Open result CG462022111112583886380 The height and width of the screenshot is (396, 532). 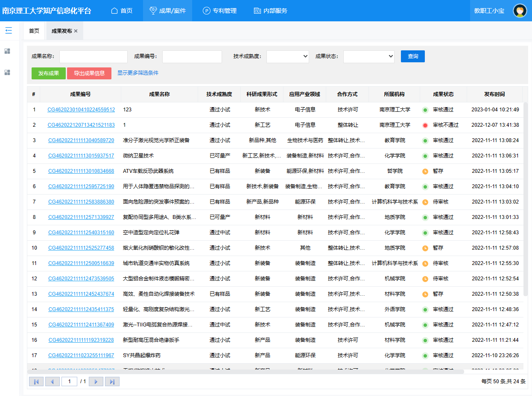pyautogui.click(x=81, y=202)
